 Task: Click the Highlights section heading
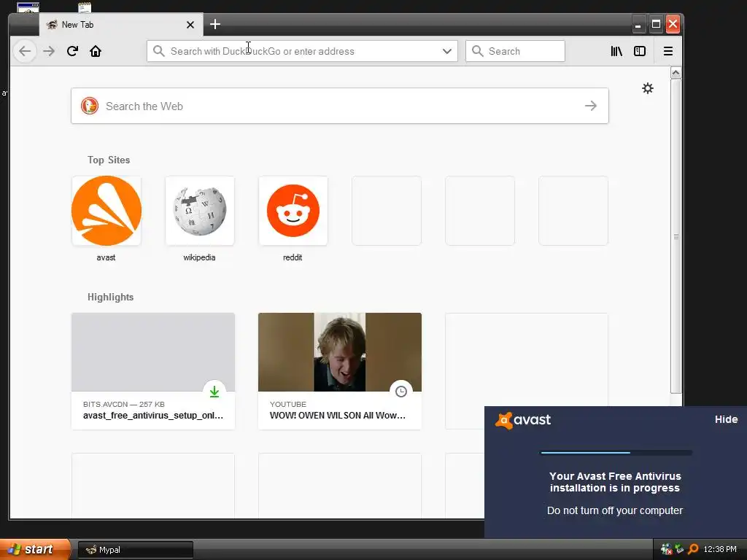[x=111, y=297]
